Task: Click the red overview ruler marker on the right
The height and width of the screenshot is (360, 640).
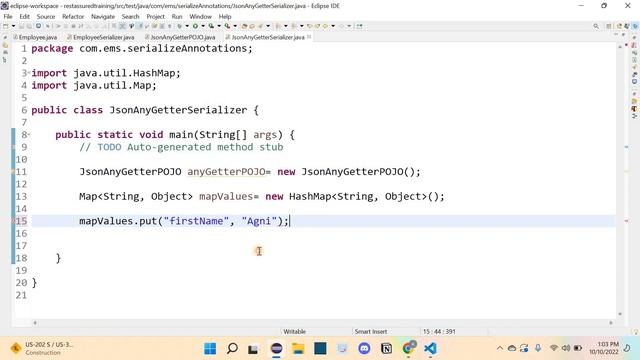Action: pyautogui.click(x=627, y=221)
